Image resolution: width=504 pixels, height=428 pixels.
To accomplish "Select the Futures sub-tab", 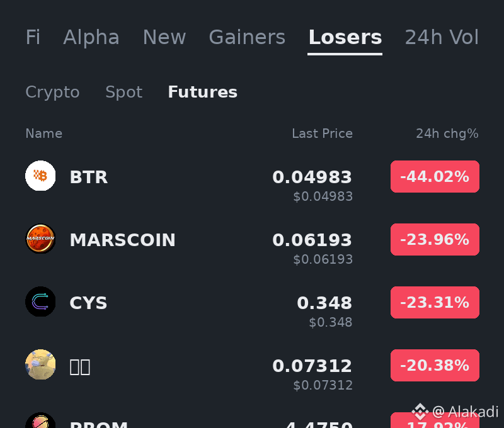I will (202, 92).
